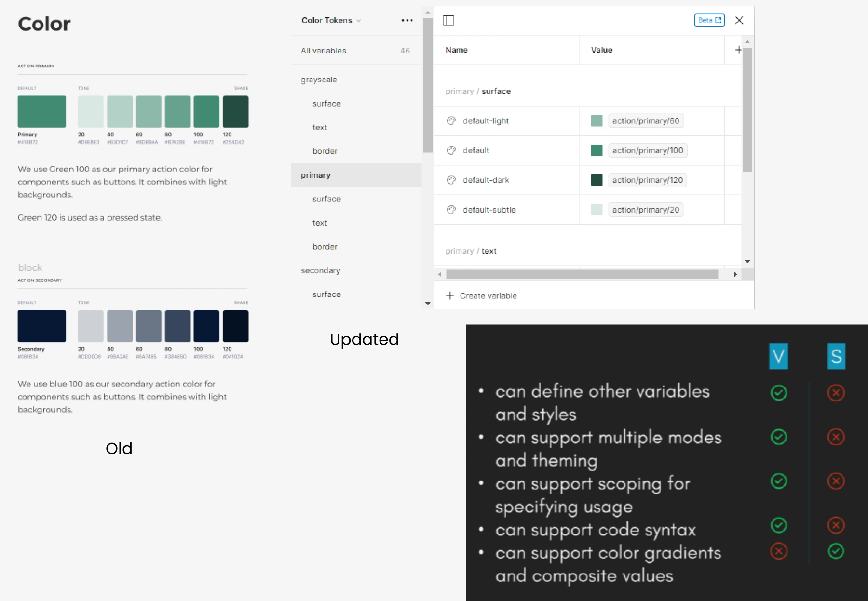Viewport: 868px width, 601px height.
Task: Click the palette icon beside default-light
Action: click(451, 121)
